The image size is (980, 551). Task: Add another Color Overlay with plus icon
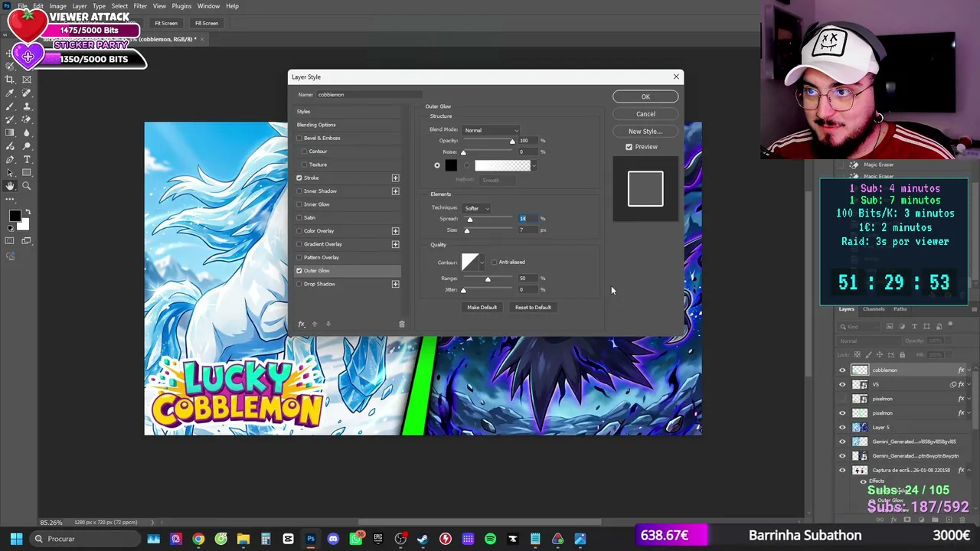pyautogui.click(x=395, y=231)
